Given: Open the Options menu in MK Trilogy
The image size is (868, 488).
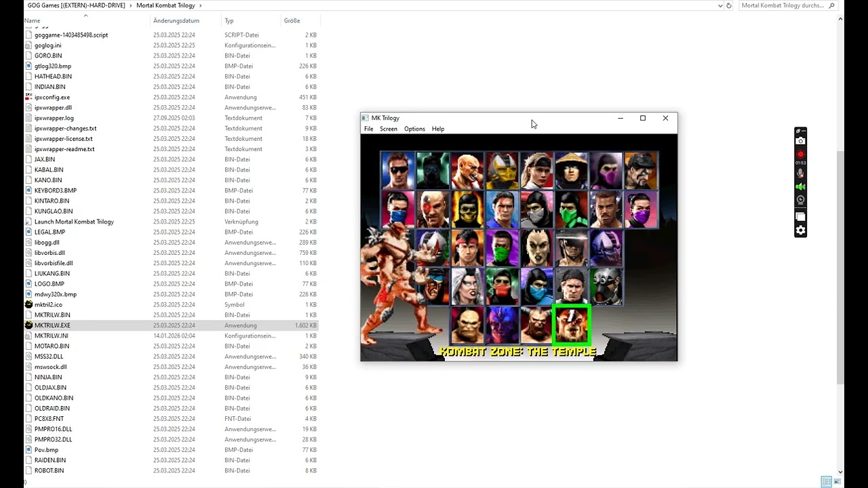Looking at the screenshot, I should coord(414,129).
